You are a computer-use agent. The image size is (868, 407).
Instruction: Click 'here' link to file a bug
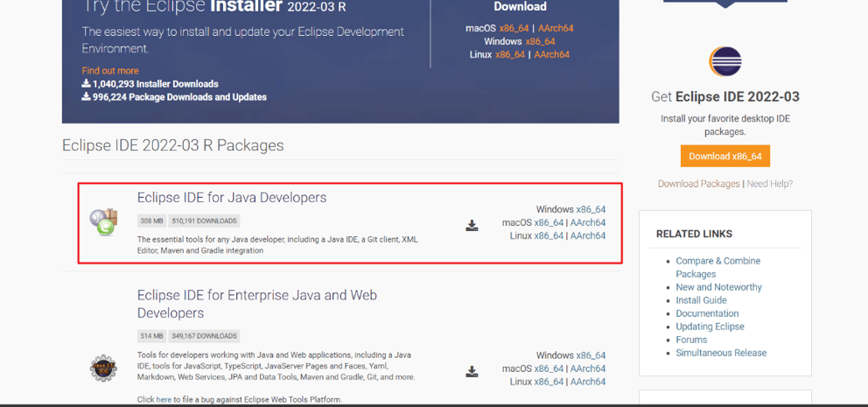click(164, 399)
